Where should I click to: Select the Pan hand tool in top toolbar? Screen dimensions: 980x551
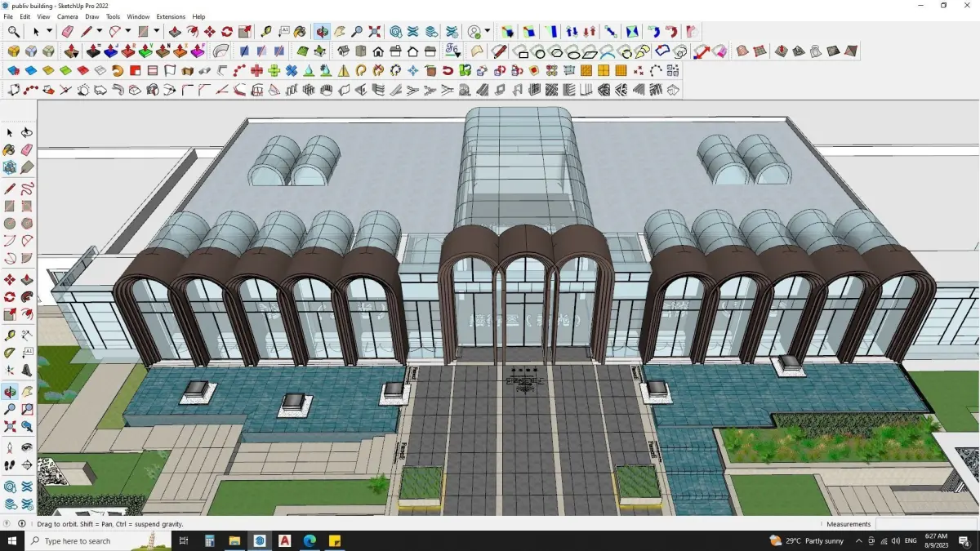(x=340, y=32)
